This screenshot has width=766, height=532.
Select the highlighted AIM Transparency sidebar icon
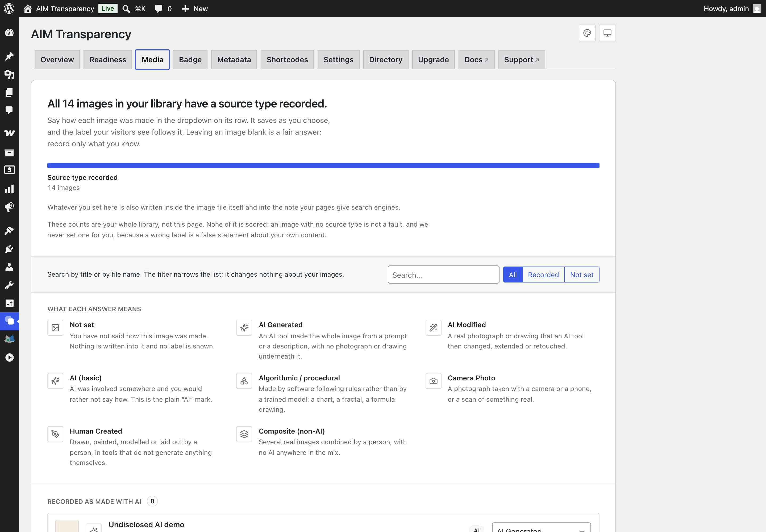[9, 321]
